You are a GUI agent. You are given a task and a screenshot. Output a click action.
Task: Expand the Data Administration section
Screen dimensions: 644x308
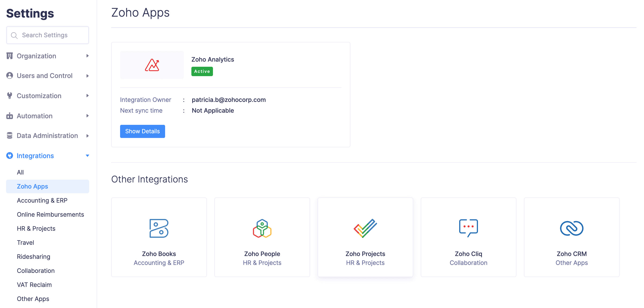coord(87,136)
